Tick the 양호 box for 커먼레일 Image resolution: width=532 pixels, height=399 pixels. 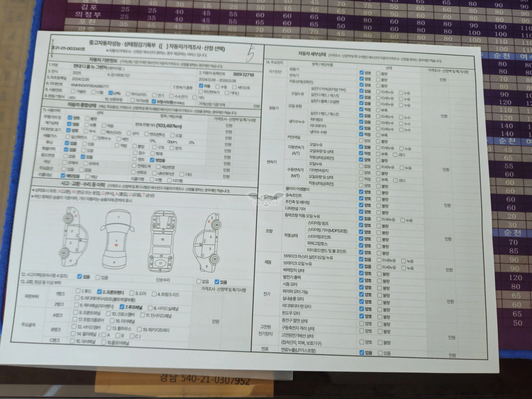click(361, 140)
